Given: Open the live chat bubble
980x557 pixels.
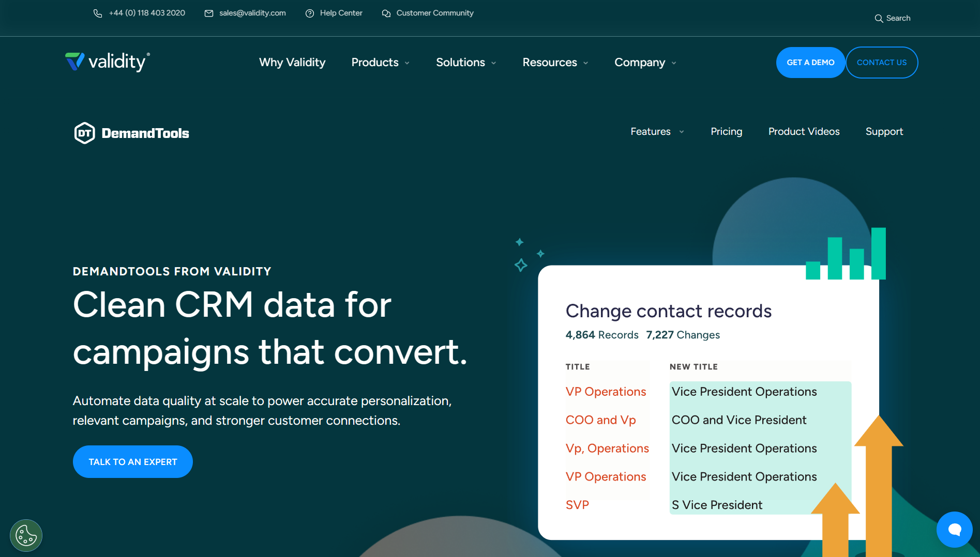Looking at the screenshot, I should 955,530.
